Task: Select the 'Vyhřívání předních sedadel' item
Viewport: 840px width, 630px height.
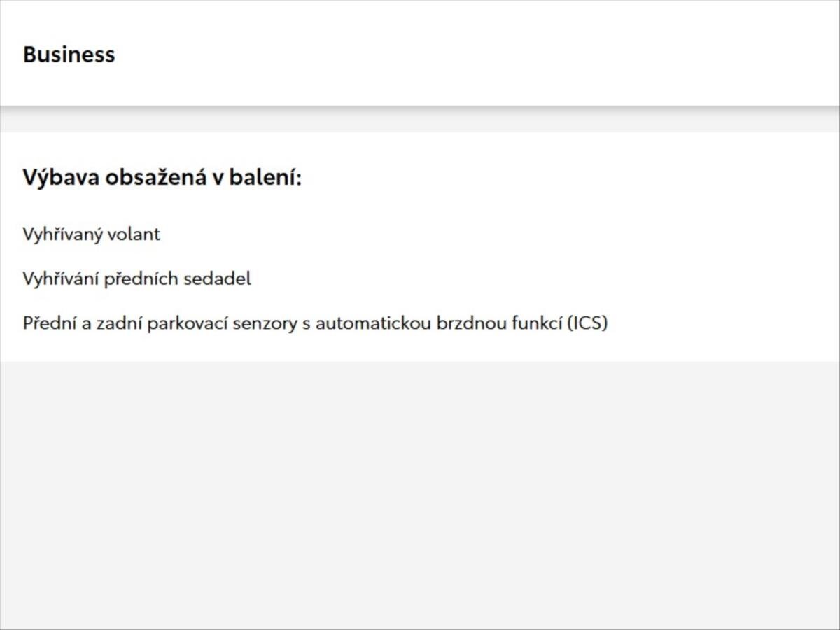Action: pyautogui.click(x=136, y=279)
